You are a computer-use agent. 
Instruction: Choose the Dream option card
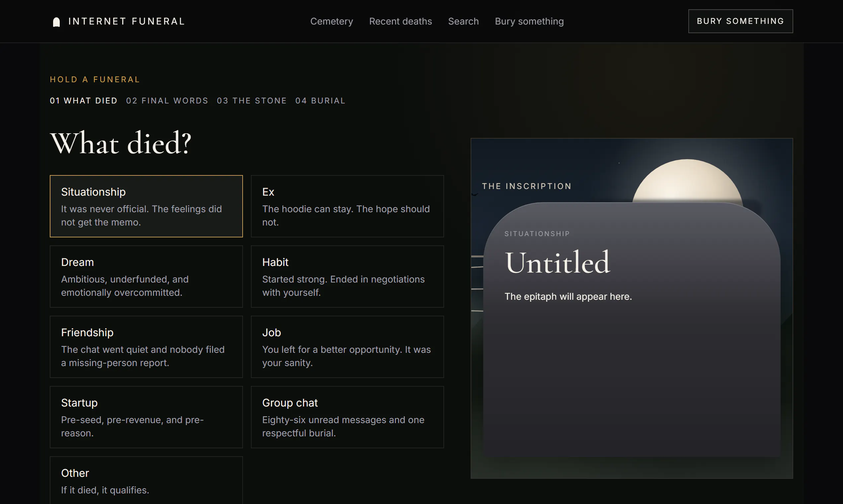pos(146,277)
